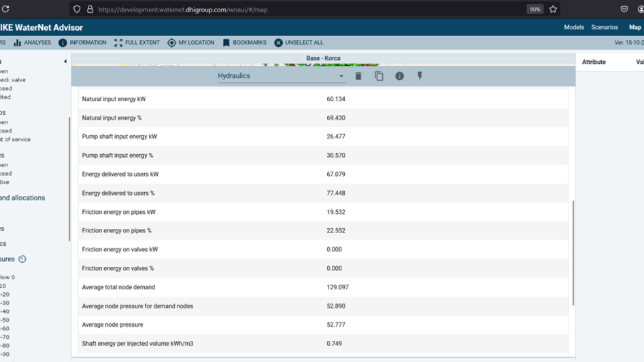This screenshot has width=644, height=362.
Task: Click the 'of service' legend entry
Action: 16,139
